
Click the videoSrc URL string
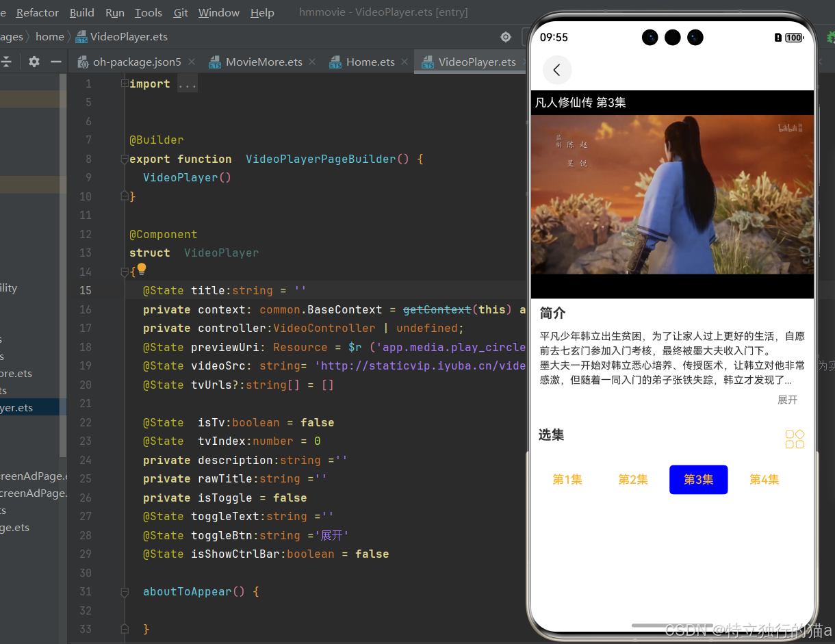tap(420, 365)
